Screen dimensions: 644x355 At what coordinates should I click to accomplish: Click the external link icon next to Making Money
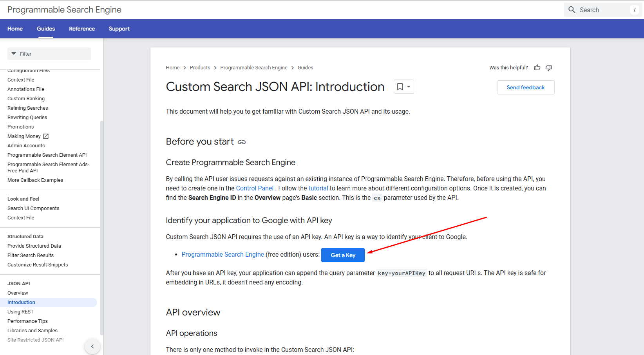coord(46,136)
